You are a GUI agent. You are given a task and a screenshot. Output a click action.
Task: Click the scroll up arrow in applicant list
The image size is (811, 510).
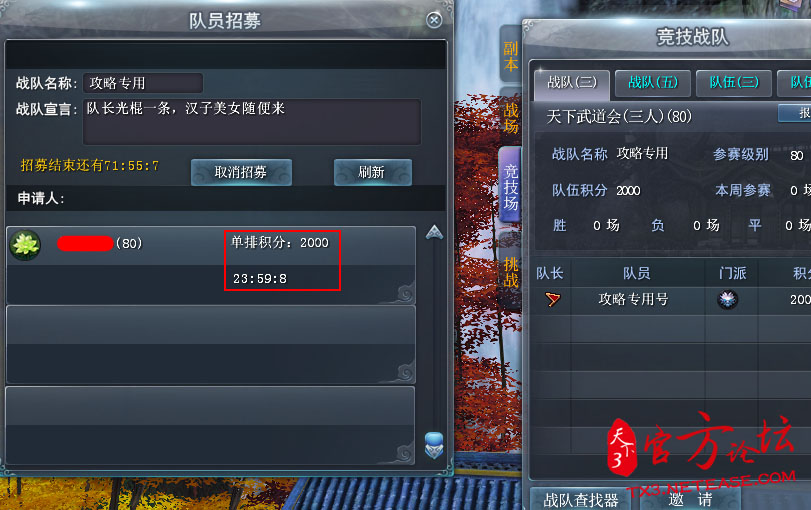434,233
